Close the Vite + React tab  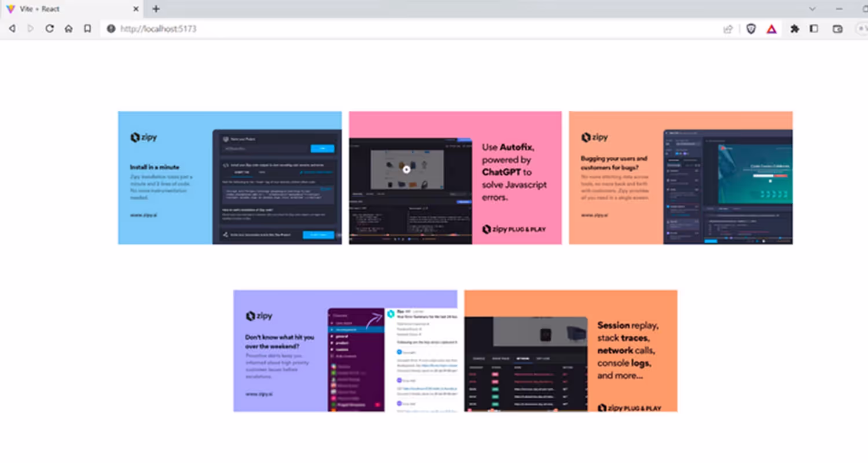pos(136,9)
